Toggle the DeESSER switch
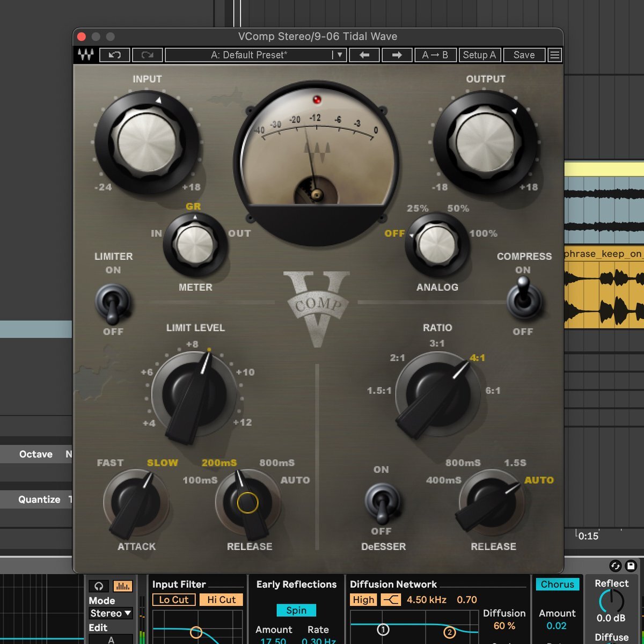Image resolution: width=644 pixels, height=644 pixels. click(382, 503)
